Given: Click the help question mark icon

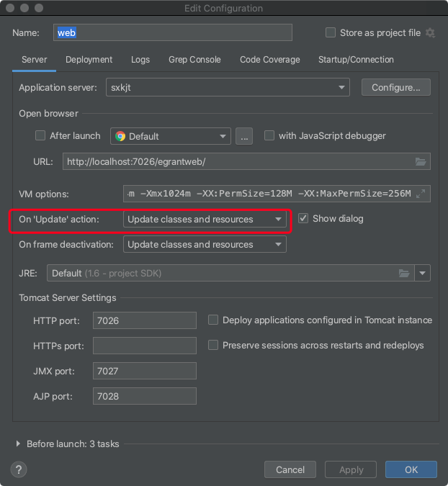Looking at the screenshot, I should [19, 469].
